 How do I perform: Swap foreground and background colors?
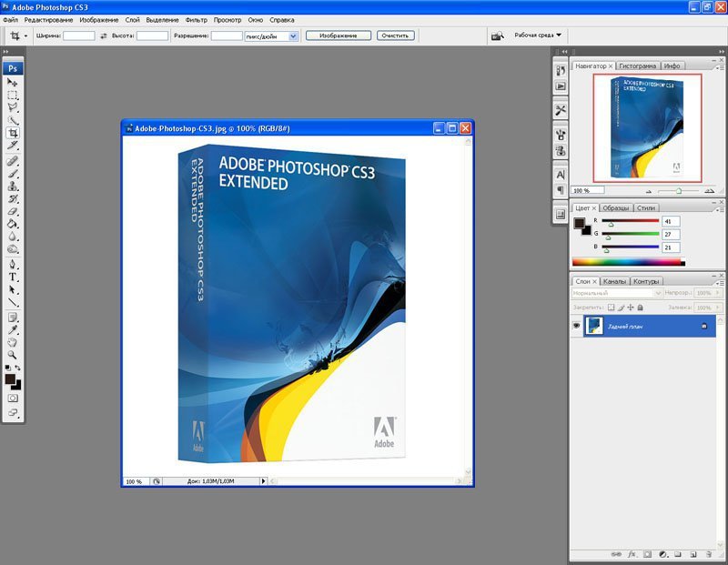click(x=17, y=368)
